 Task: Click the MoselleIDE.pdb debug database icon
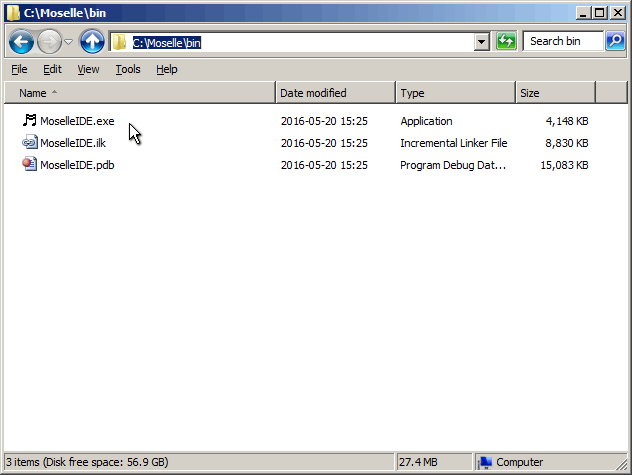pos(29,164)
